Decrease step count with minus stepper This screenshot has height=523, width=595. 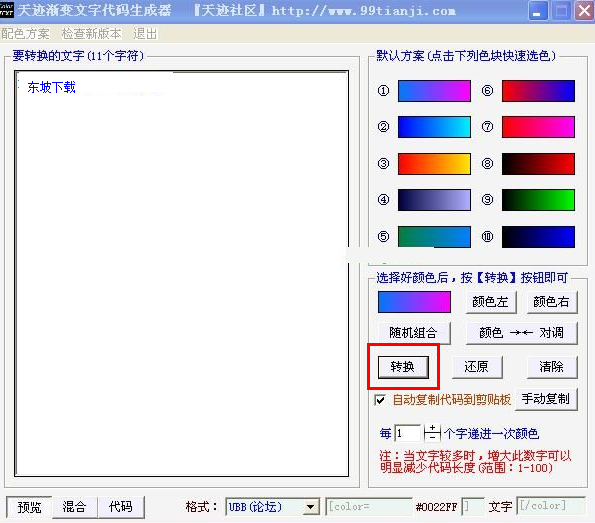tap(432, 437)
